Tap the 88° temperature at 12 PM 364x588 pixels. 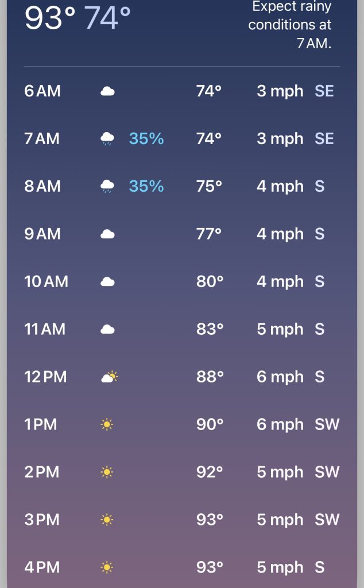click(x=210, y=377)
